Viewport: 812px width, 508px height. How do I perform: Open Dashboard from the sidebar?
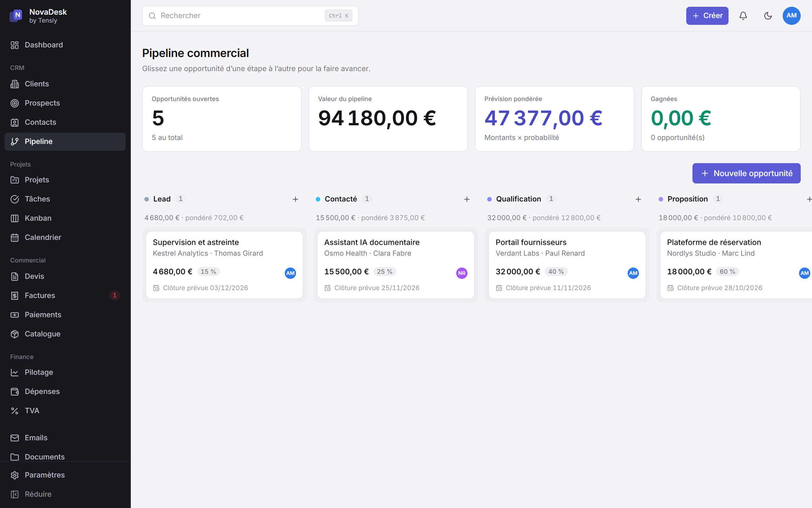click(x=65, y=45)
